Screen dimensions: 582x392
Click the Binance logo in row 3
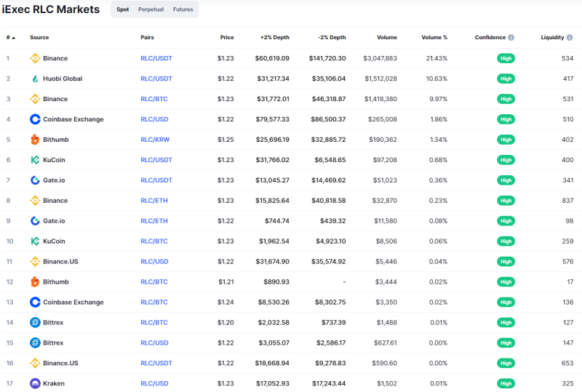(x=35, y=99)
